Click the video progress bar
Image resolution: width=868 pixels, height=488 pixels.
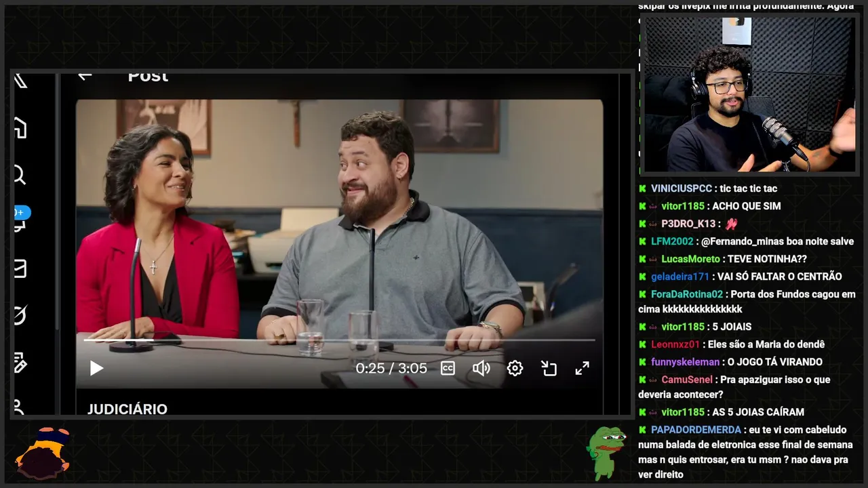click(x=339, y=340)
